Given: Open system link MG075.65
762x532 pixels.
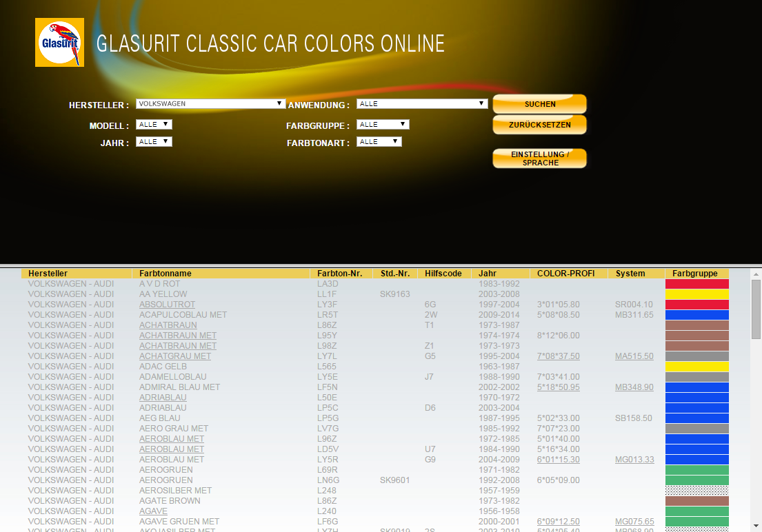Looking at the screenshot, I should tap(634, 521).
